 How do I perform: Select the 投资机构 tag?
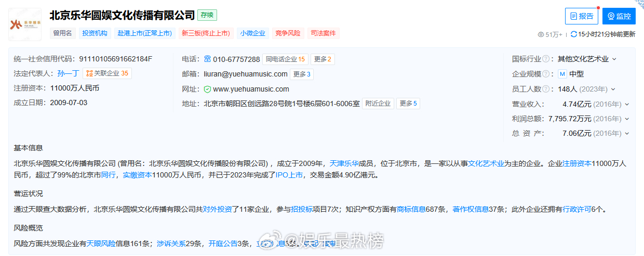tap(95, 33)
